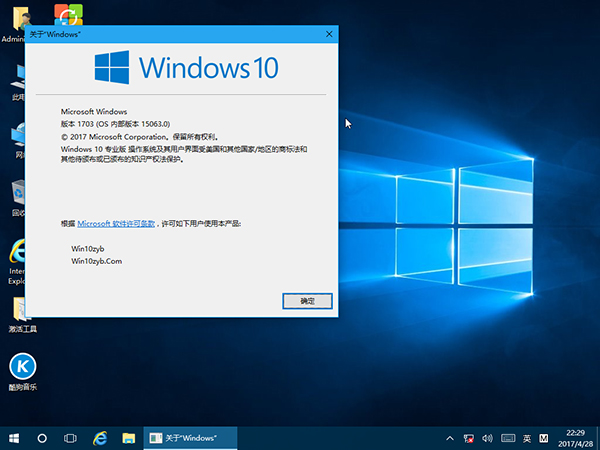Screen dimensions: 600x450
Task: Select the Internet Explorer desktop icon
Action: [x=18, y=252]
